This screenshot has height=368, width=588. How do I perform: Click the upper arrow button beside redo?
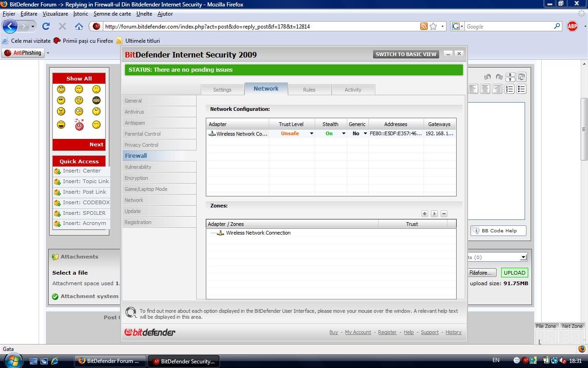pos(510,75)
